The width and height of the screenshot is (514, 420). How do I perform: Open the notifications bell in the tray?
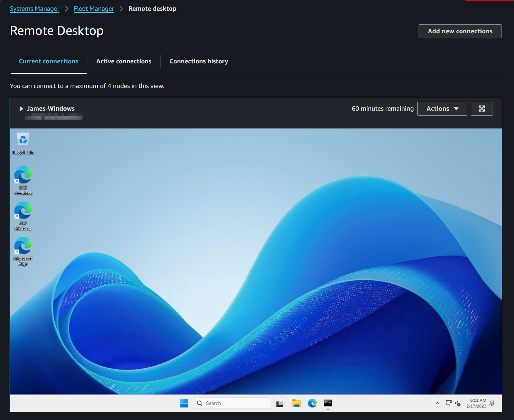pos(492,403)
